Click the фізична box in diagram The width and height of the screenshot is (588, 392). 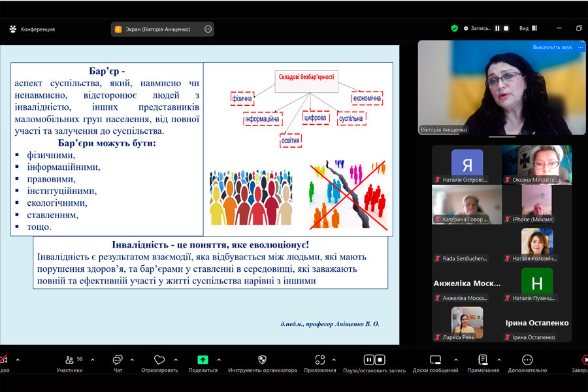242,98
